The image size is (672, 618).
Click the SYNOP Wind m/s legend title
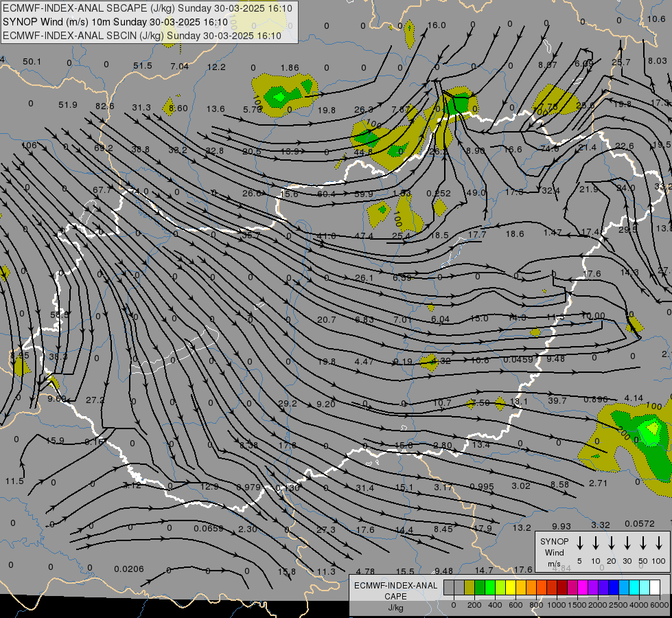click(554, 552)
